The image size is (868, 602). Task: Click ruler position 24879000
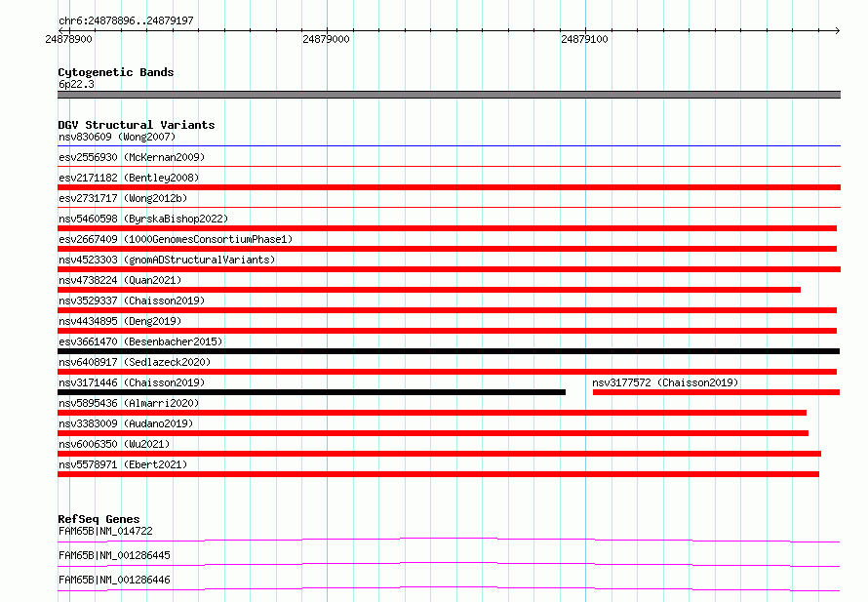pyautogui.click(x=326, y=39)
